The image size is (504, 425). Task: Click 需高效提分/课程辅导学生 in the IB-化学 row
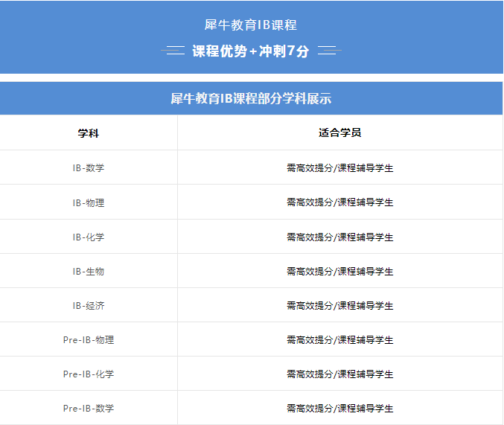tap(340, 237)
